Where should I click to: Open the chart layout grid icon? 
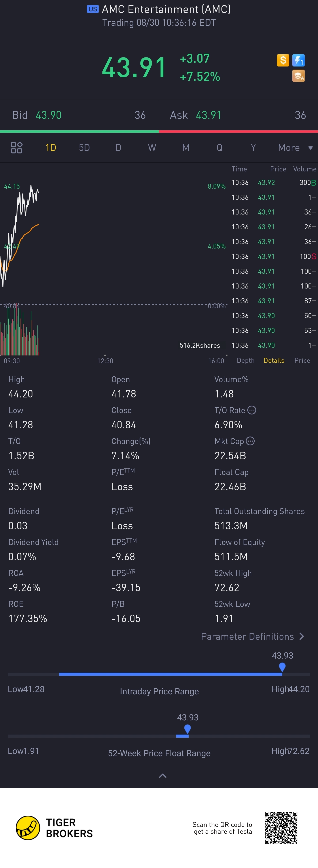point(17,148)
